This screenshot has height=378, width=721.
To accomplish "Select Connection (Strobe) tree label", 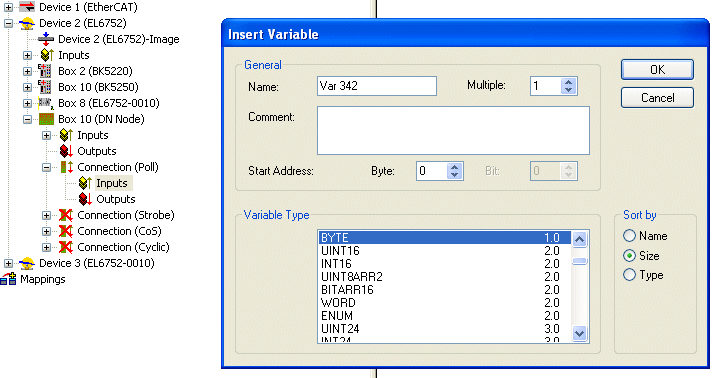I will pyautogui.click(x=126, y=215).
